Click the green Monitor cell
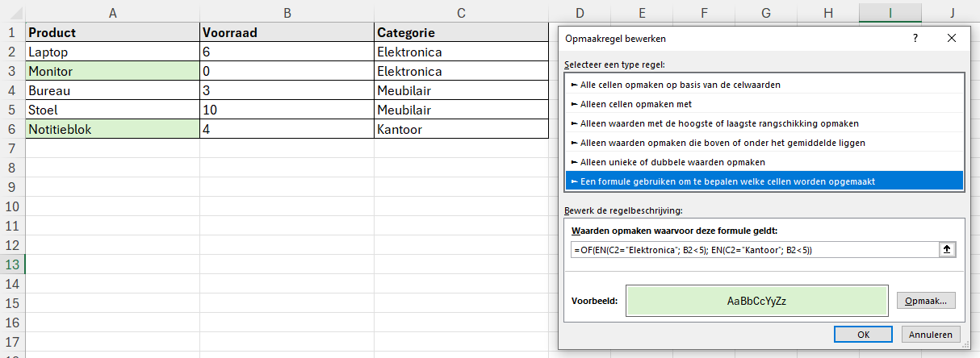This screenshot has height=358, width=980. click(x=112, y=72)
